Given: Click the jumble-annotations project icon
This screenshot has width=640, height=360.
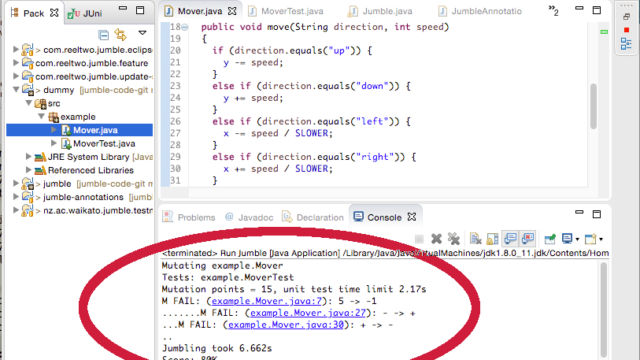Looking at the screenshot, I should [28, 197].
